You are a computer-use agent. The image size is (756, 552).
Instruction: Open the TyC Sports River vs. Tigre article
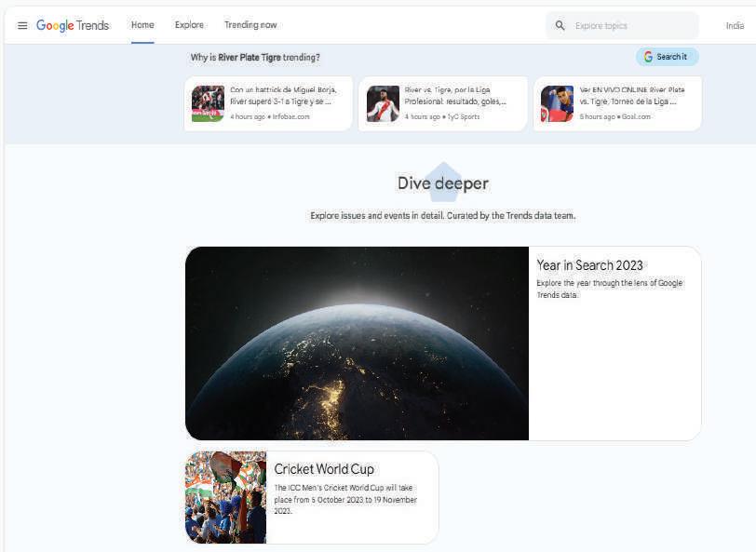[443, 103]
